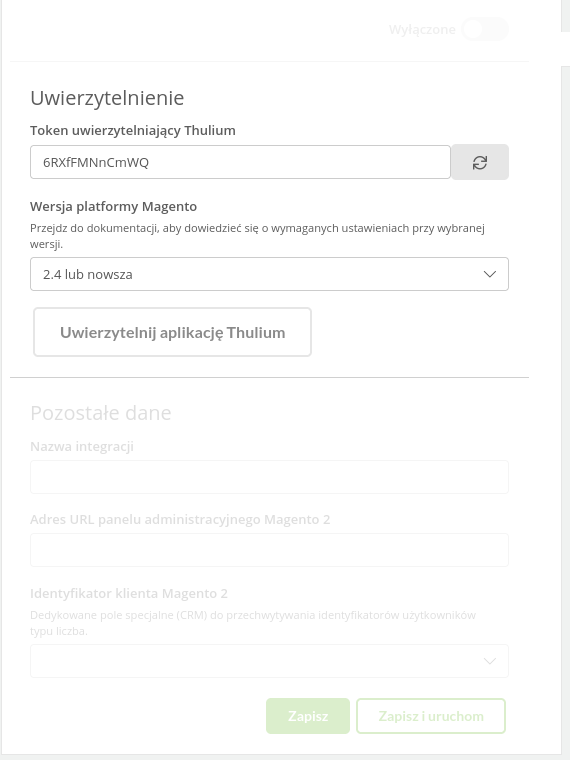Click the Token uwierzytelniający Thulium label
570x760 pixels.
(133, 130)
